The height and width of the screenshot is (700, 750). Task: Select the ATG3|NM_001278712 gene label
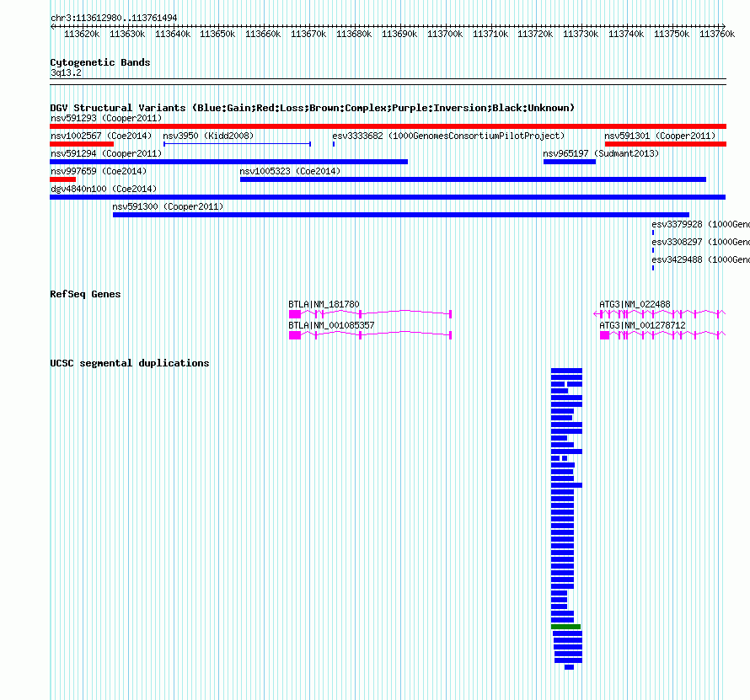point(642,325)
